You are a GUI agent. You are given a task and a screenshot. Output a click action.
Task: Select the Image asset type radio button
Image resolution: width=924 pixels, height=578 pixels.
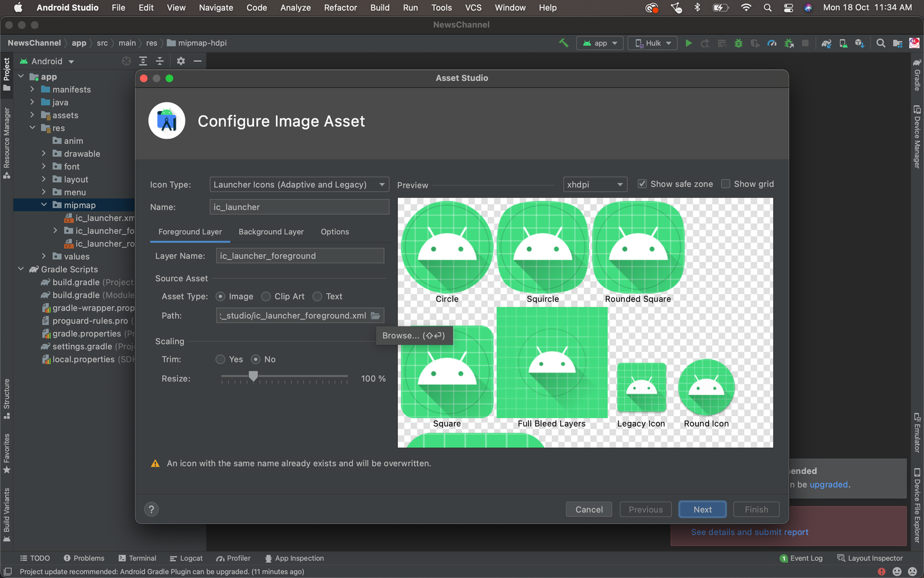(x=221, y=297)
